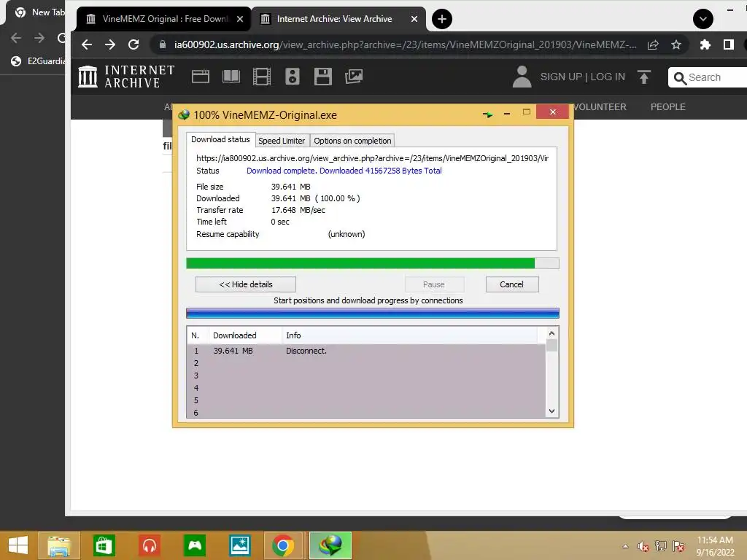Toggle Chrome side panel icon

tap(729, 44)
